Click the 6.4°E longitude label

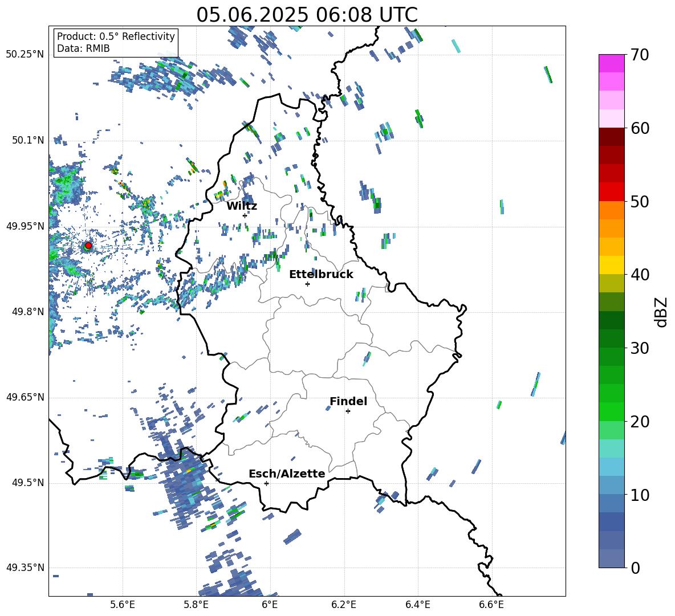(x=417, y=605)
